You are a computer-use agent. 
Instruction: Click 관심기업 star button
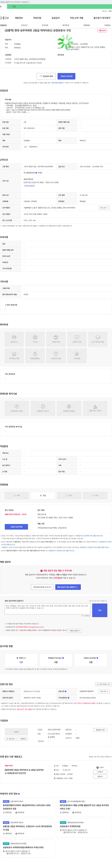tap(10, 739)
